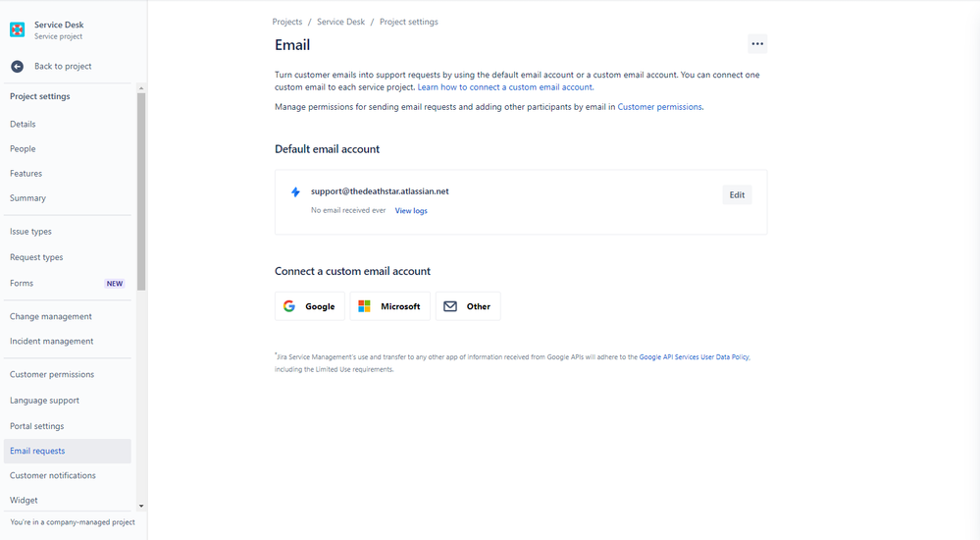The width and height of the screenshot is (980, 540).
Task: Open View logs link
Action: coord(411,211)
